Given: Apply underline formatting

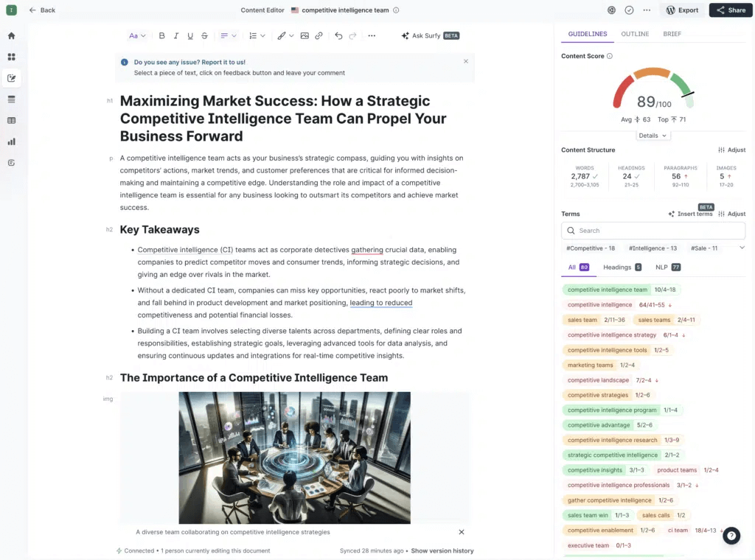Looking at the screenshot, I should pyautogui.click(x=190, y=35).
